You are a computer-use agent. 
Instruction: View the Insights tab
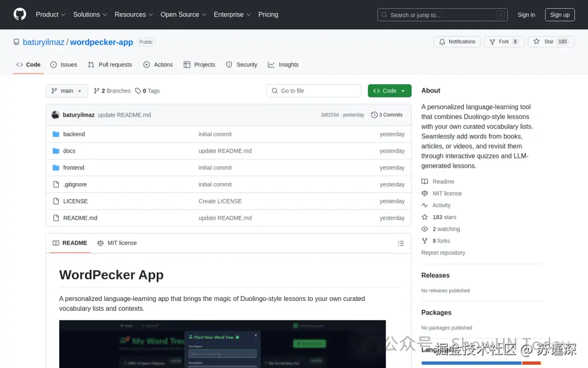tap(283, 64)
